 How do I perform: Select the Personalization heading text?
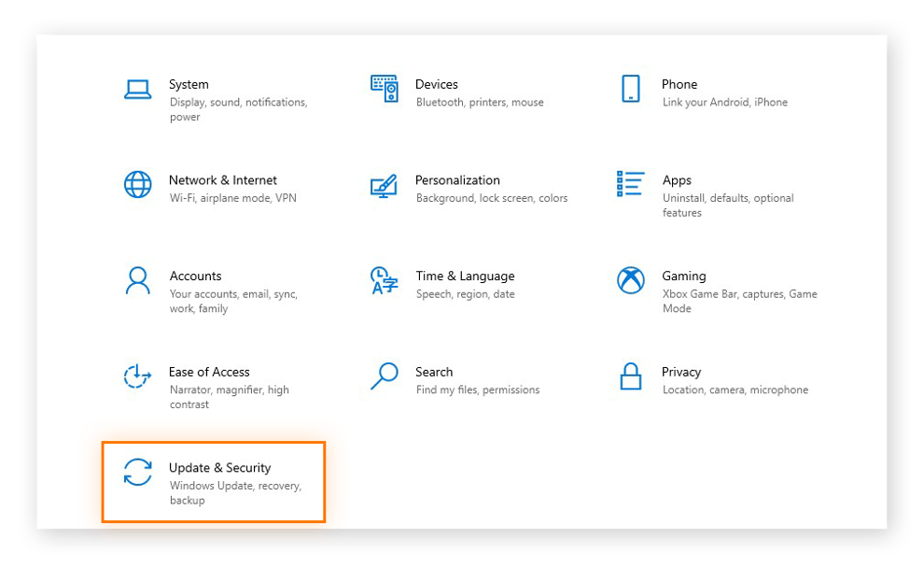457,180
